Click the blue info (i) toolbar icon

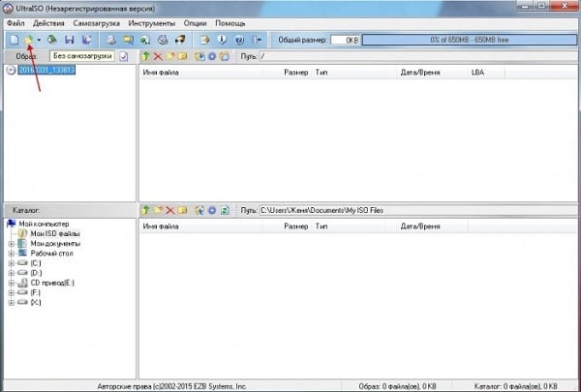coord(222,40)
